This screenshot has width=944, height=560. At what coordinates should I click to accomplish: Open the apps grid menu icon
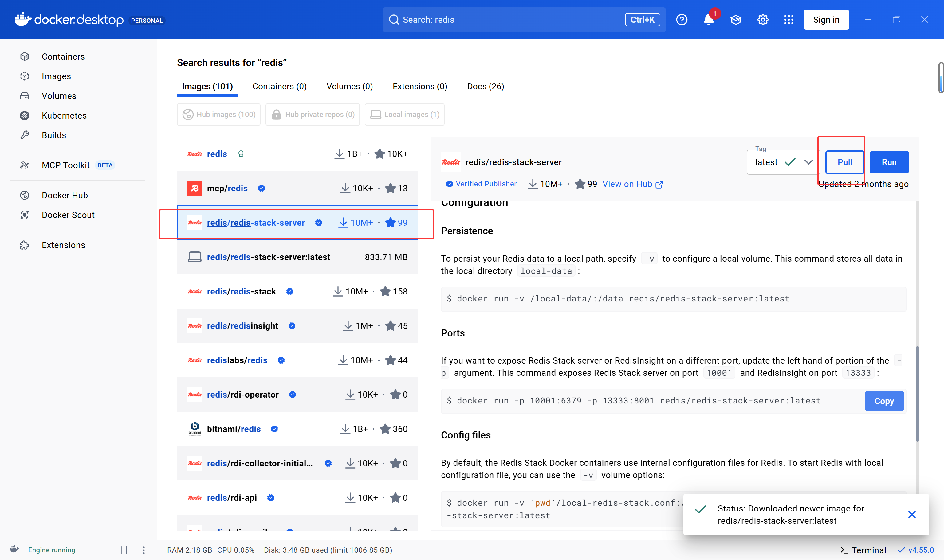[789, 20]
